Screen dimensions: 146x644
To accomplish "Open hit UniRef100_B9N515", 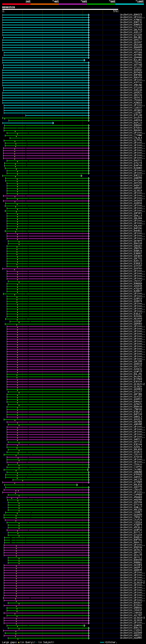I will tap(131, 25).
